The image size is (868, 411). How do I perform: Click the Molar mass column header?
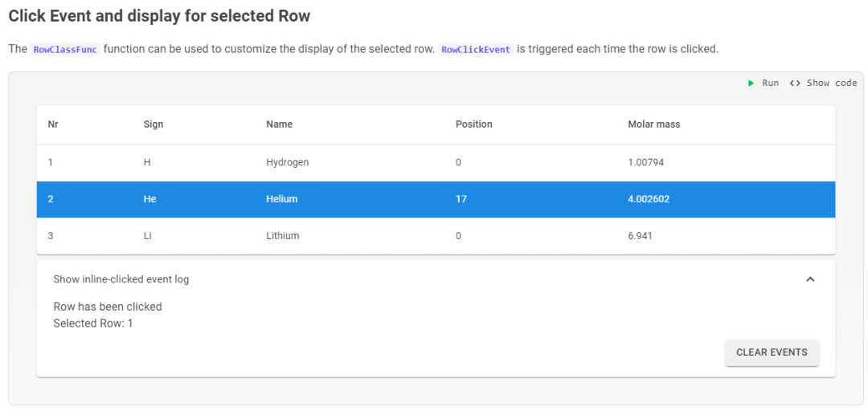[x=653, y=124]
